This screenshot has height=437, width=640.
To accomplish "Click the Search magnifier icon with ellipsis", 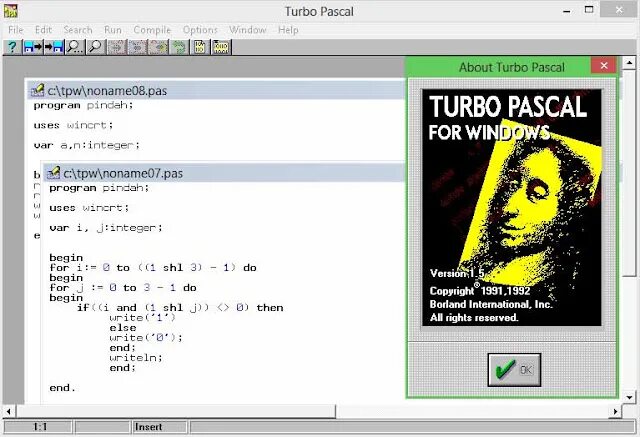I will click(x=75, y=47).
